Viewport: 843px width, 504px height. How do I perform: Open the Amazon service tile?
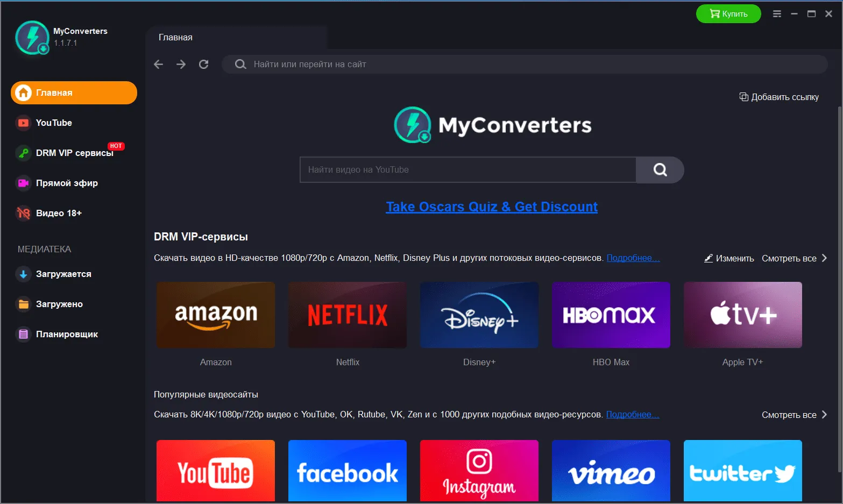point(216,315)
